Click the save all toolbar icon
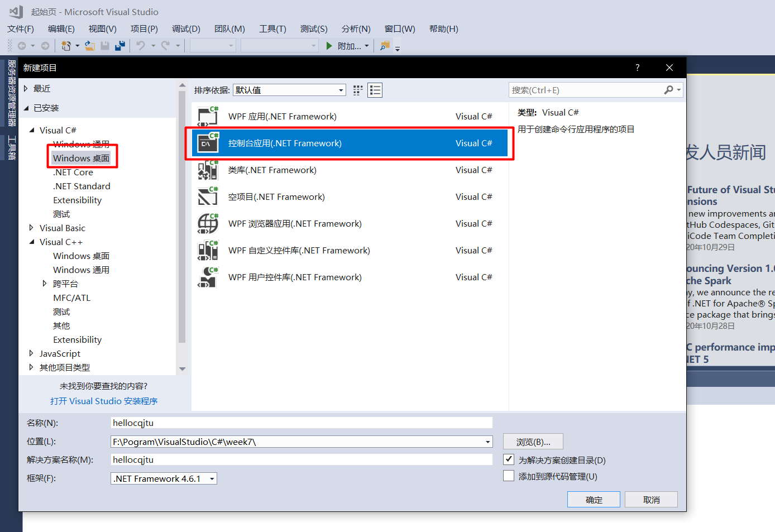Viewport: 775px width, 532px height. pos(119,46)
